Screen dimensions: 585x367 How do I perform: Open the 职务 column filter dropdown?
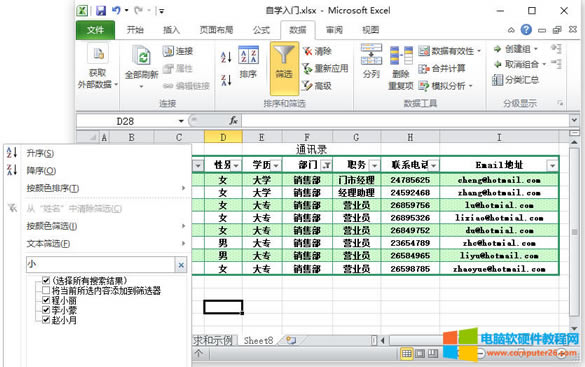pos(375,165)
